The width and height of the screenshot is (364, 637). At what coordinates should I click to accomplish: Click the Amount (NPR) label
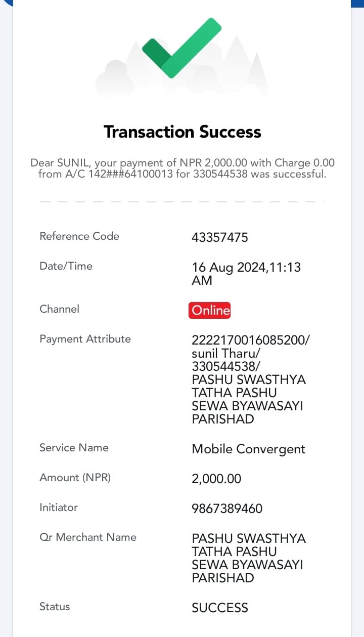(75, 478)
